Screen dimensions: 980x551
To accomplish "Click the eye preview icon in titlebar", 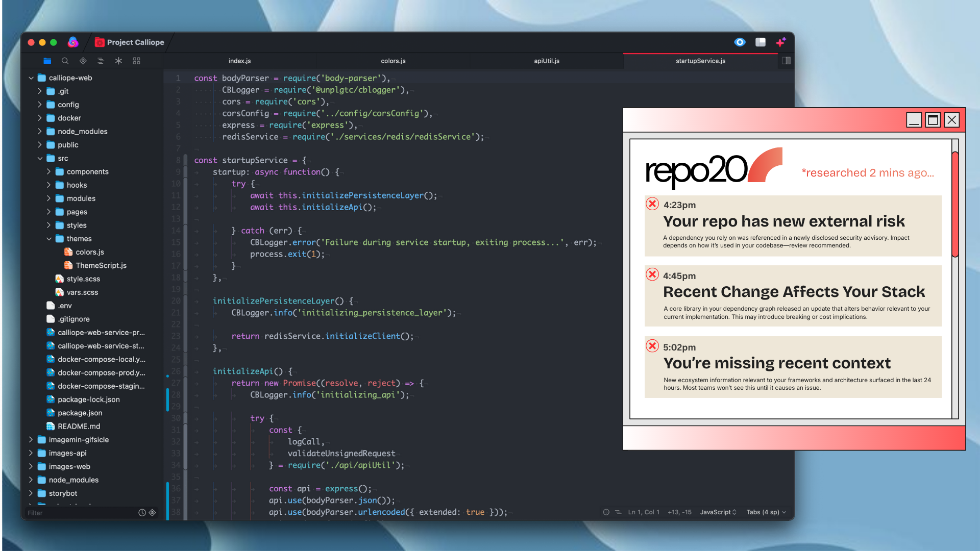I will (740, 42).
